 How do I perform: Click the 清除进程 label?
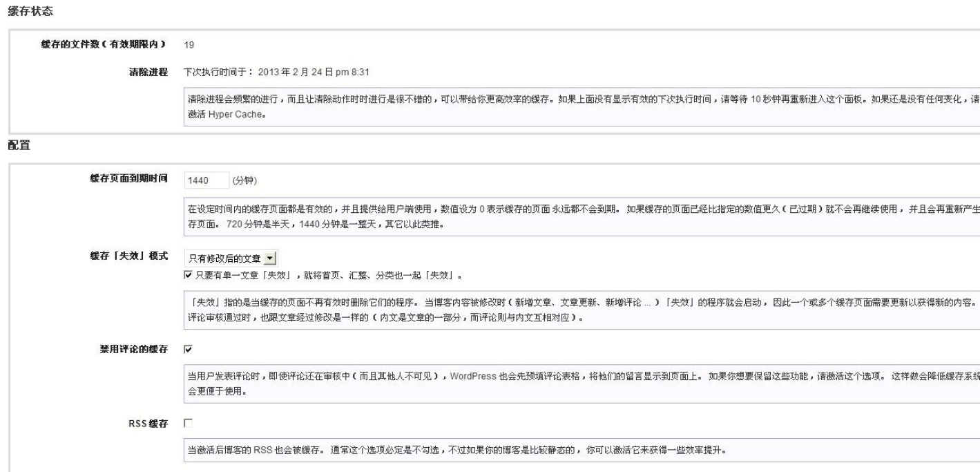[148, 71]
